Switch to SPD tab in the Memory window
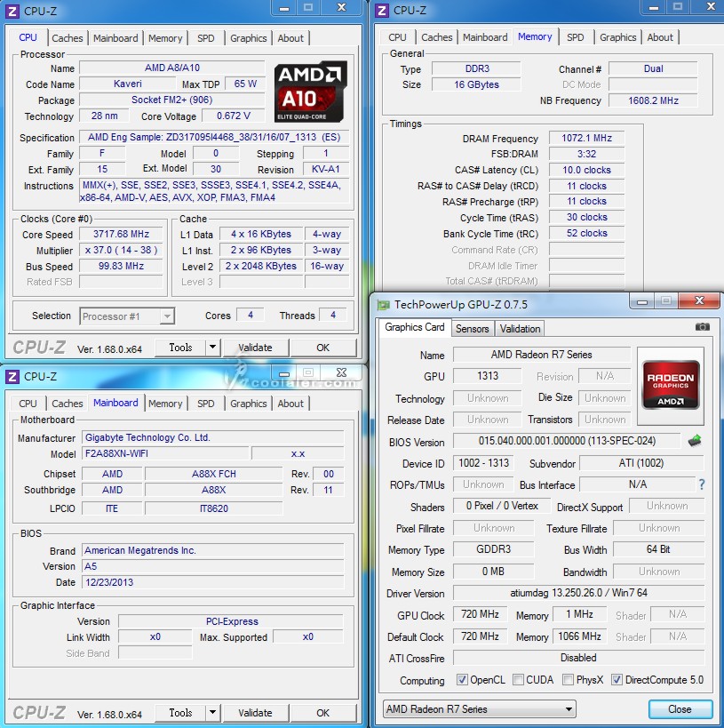Image resolution: width=724 pixels, height=728 pixels. (x=575, y=37)
